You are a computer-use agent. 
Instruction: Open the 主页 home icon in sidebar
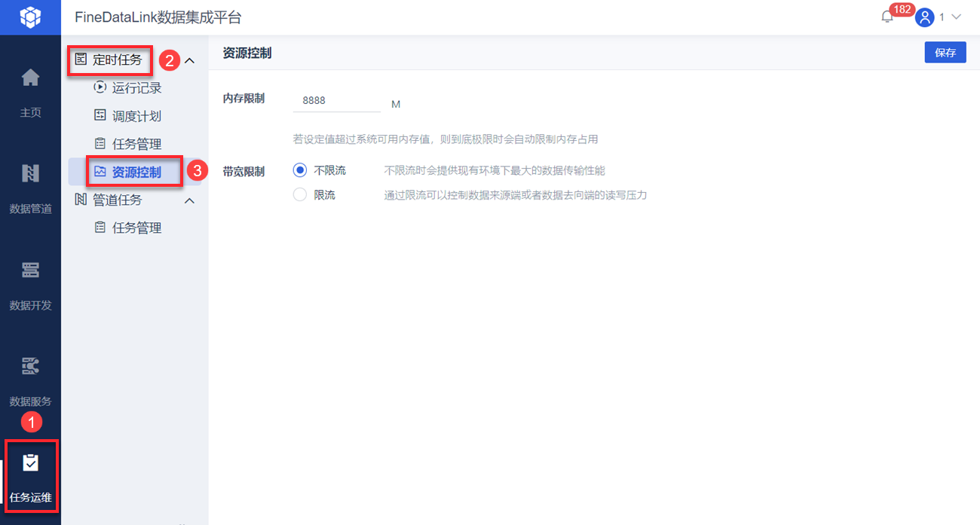coord(30,78)
